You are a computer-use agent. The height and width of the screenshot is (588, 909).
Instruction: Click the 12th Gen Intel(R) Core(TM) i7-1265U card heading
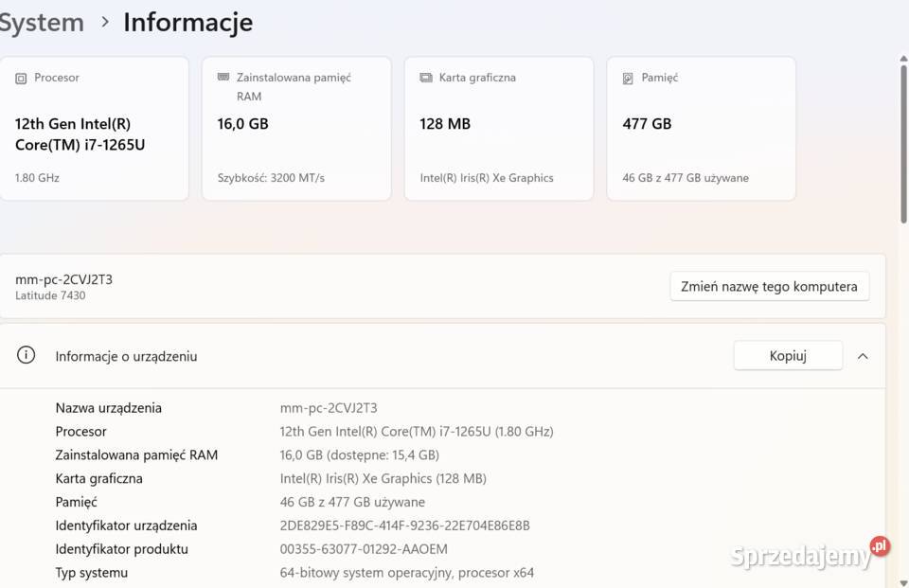click(x=80, y=134)
